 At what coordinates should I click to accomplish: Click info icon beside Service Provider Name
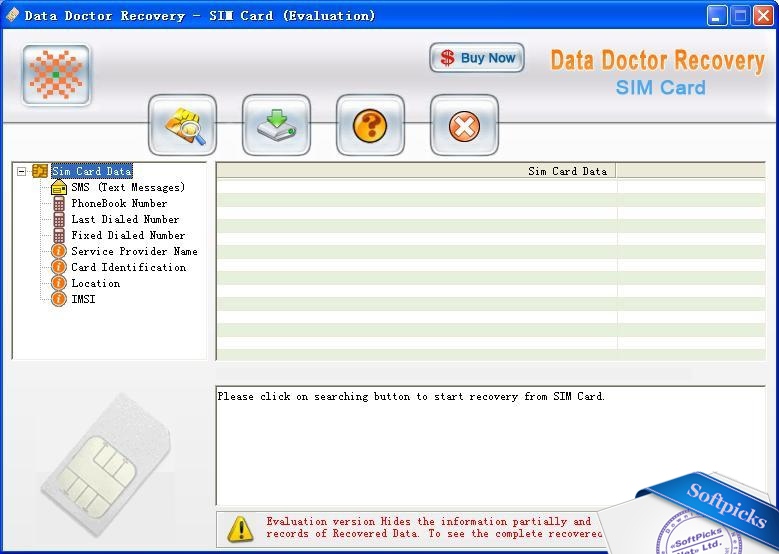pyautogui.click(x=59, y=251)
